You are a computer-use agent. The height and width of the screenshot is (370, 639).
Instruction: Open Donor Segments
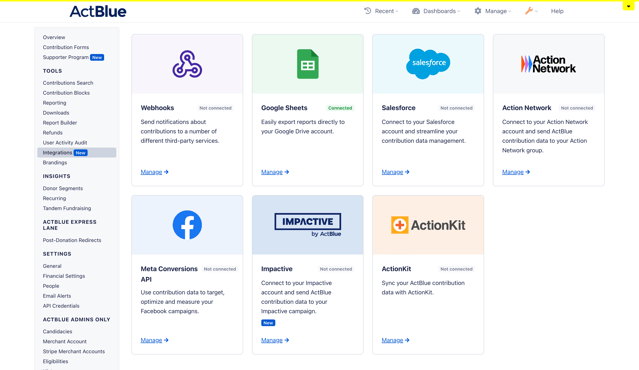point(63,188)
